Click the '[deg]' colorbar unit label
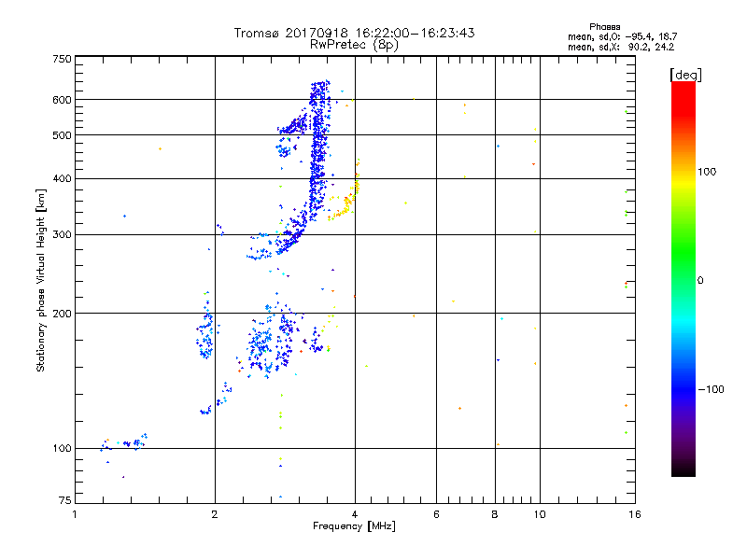This screenshot has height=560, width=747. [685, 75]
